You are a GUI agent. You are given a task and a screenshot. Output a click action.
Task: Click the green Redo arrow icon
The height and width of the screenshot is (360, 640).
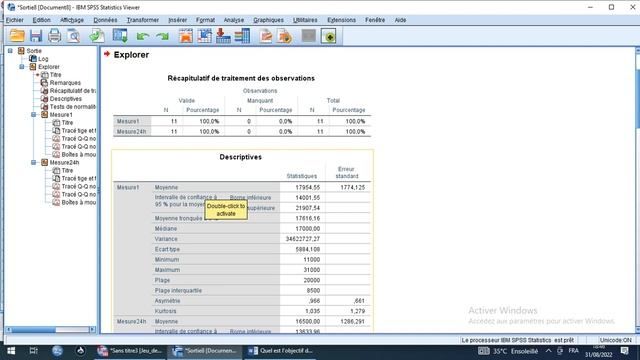click(162, 37)
